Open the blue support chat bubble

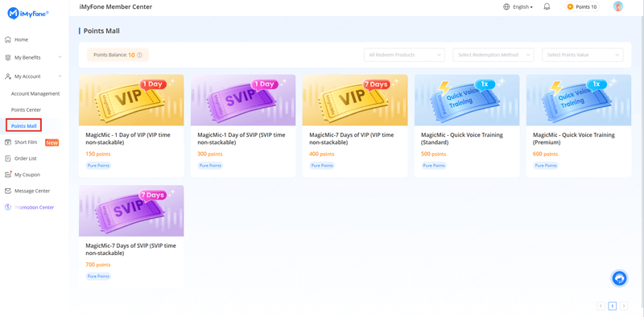[619, 278]
